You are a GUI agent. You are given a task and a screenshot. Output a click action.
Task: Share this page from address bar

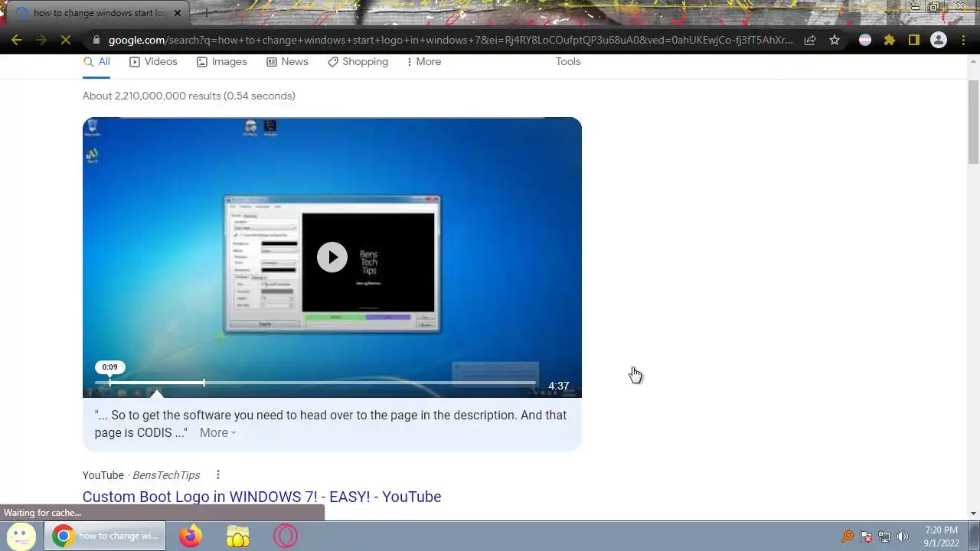pos(810,41)
